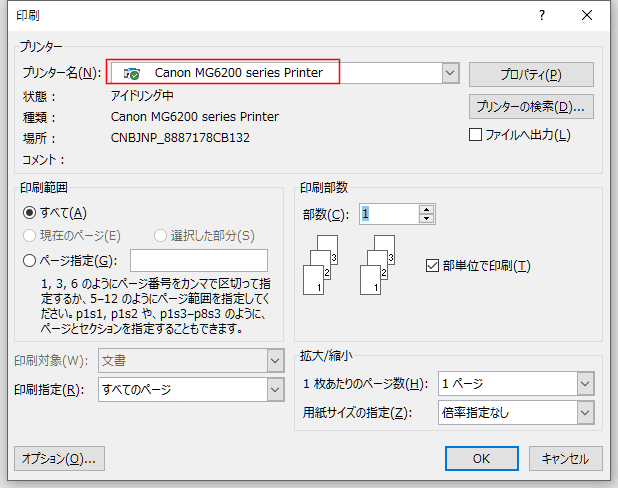This screenshot has width=618, height=488.
Task: Click the 種類 Canon MG6200 series Printer text
Action: [195, 117]
